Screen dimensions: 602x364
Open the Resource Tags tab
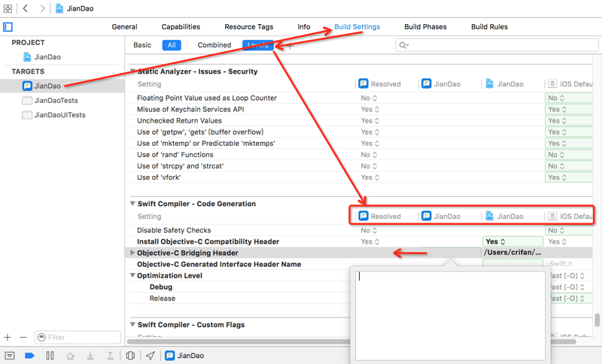click(x=249, y=27)
